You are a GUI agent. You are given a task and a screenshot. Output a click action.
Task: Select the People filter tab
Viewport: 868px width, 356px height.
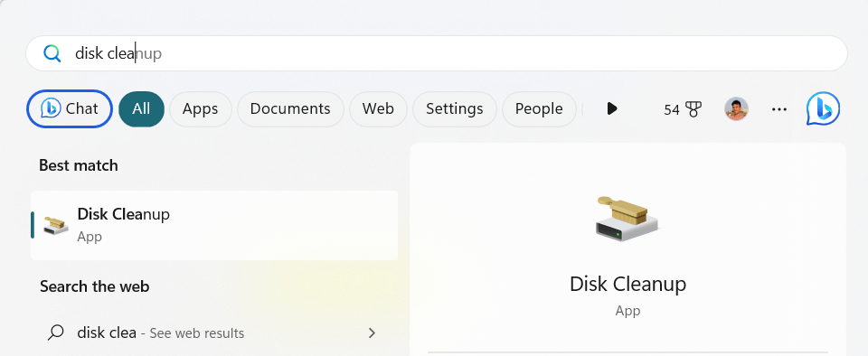[539, 109]
